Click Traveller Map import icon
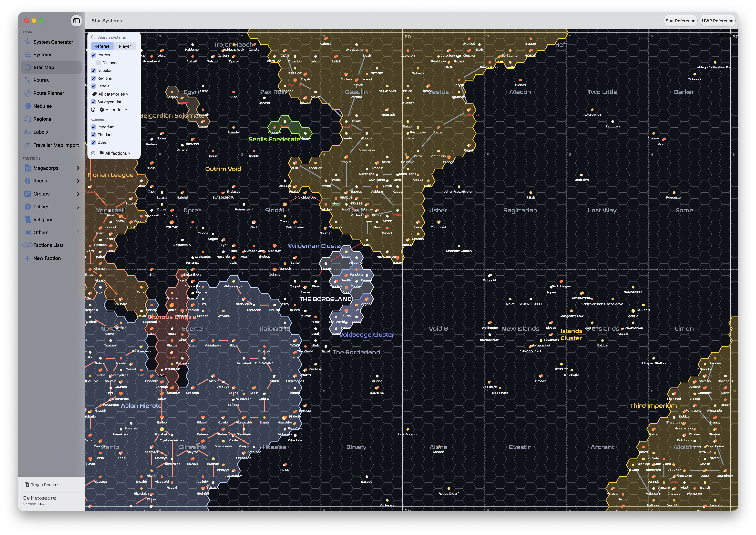The height and width of the screenshot is (535, 756). coord(28,145)
